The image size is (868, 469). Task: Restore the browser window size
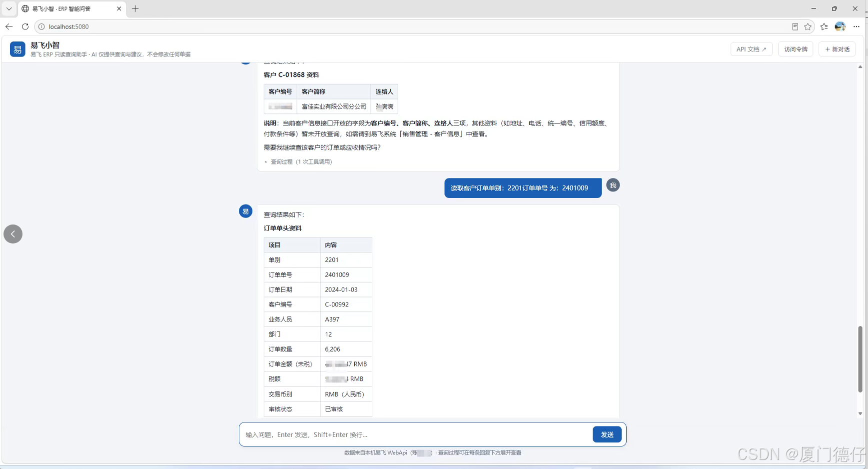point(834,8)
